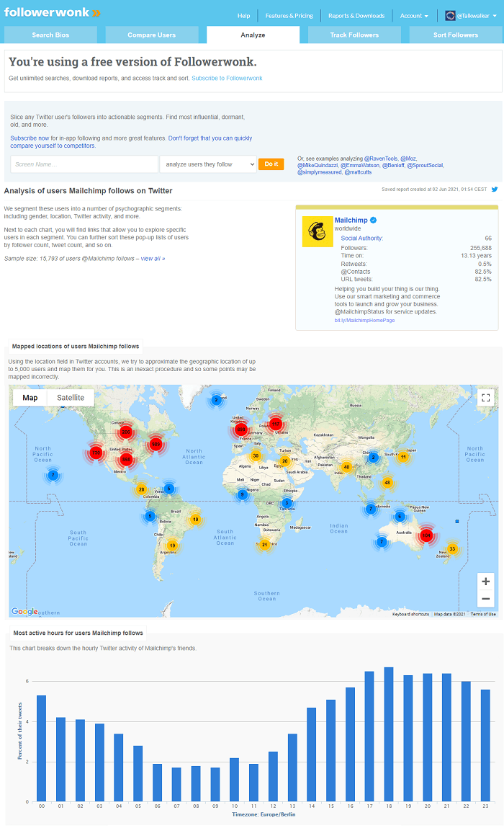Open the Twitter bird share icon
The height and width of the screenshot is (828, 504).
(495, 189)
